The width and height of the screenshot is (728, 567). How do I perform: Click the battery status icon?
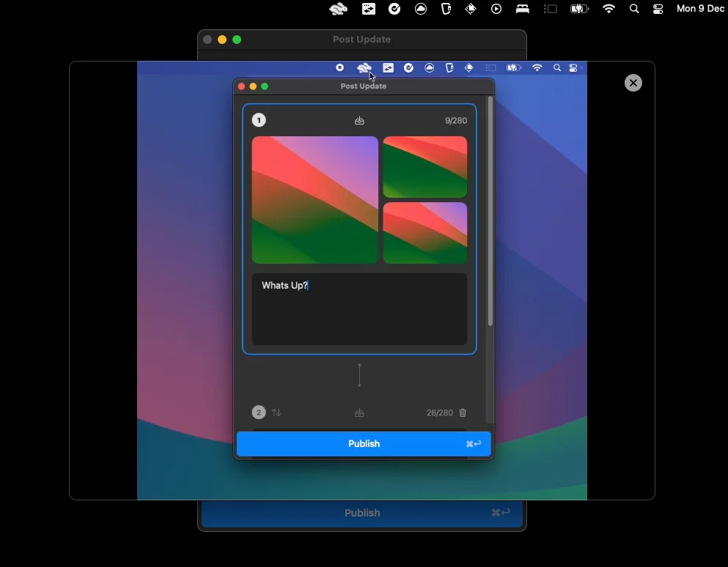click(x=579, y=9)
